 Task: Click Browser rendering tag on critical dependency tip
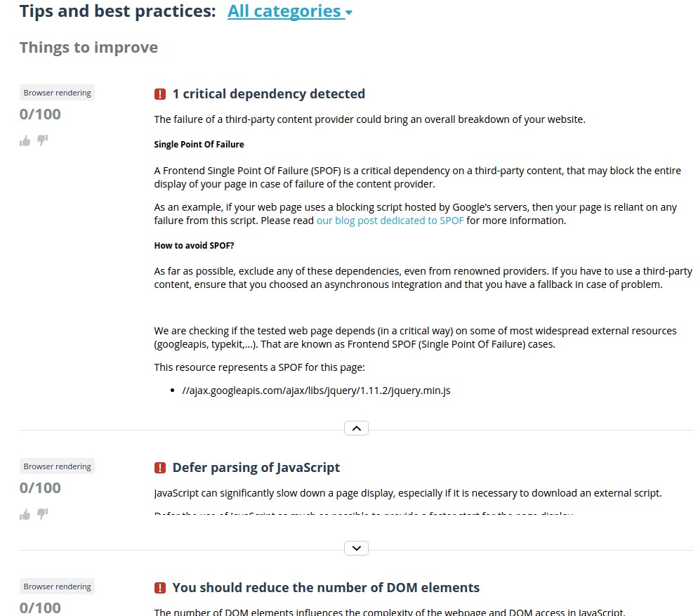pyautogui.click(x=57, y=93)
